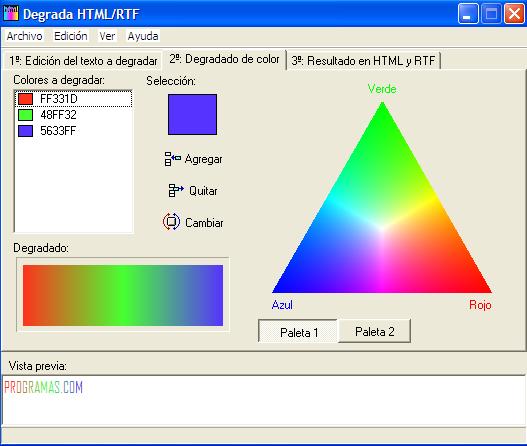This screenshot has height=446, width=527.
Task: Click the purple Selección color box
Action: [x=192, y=114]
